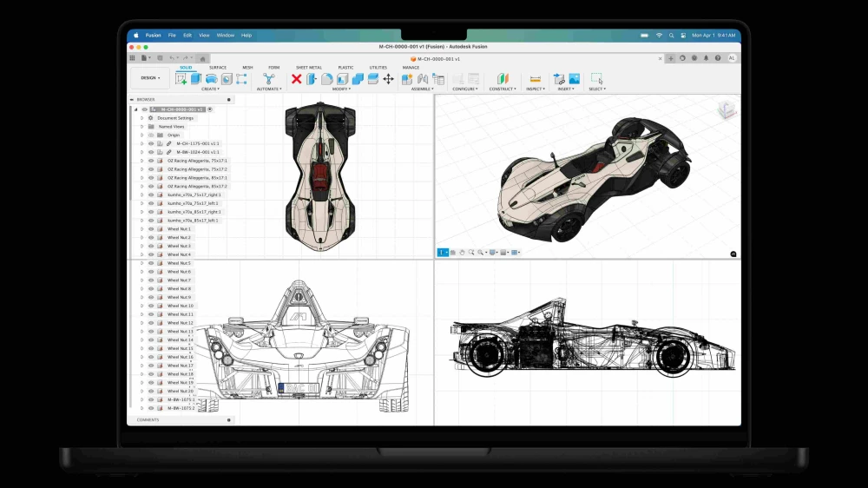Select the Wheel Nut:20 tree item
The width and height of the screenshot is (868, 488).
[x=181, y=391]
